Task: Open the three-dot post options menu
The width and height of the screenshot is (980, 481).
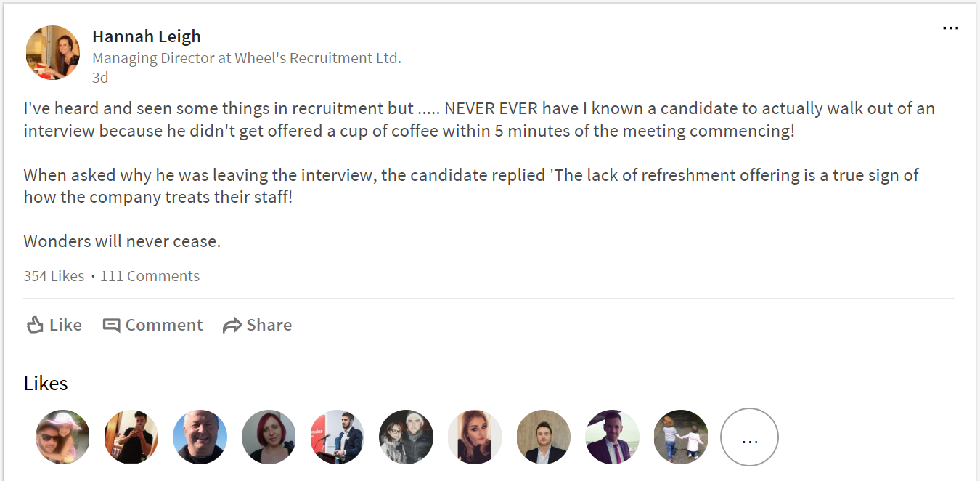Action: point(950,28)
